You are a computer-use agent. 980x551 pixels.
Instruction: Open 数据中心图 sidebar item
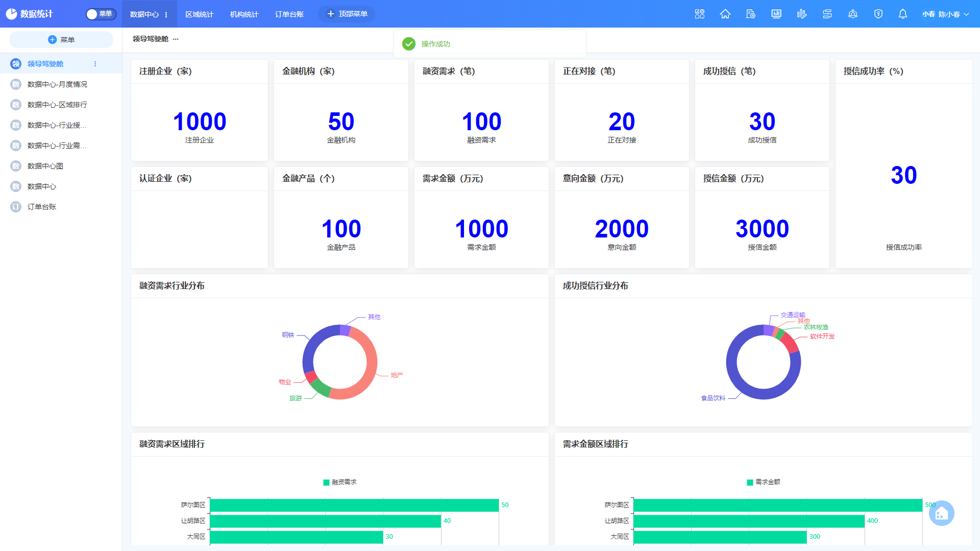point(61,166)
